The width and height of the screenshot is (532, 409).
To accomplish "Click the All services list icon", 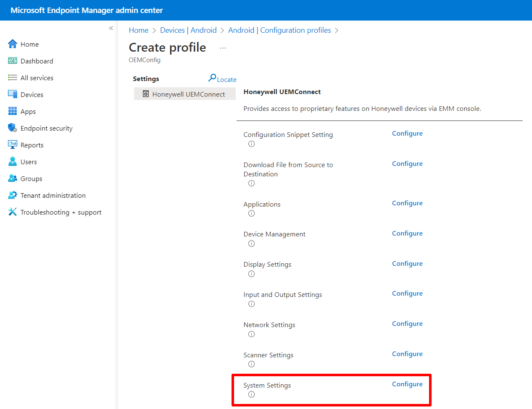I will (x=13, y=78).
